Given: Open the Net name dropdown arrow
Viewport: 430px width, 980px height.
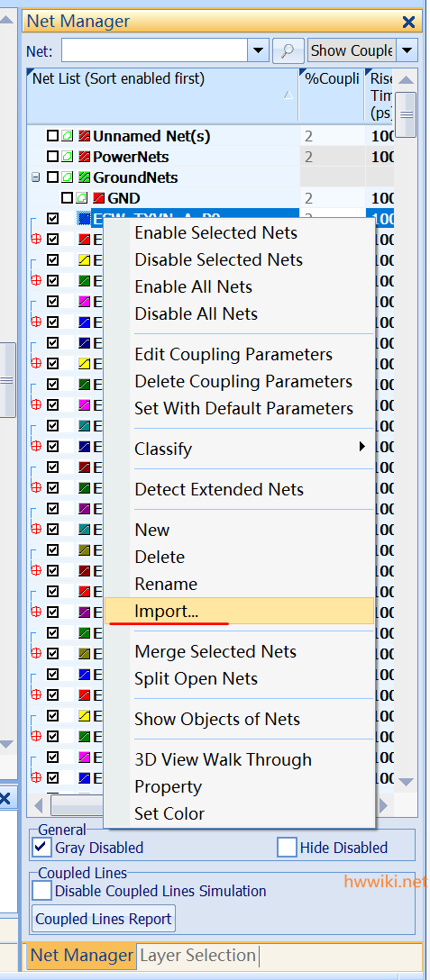Looking at the screenshot, I should tap(259, 50).
